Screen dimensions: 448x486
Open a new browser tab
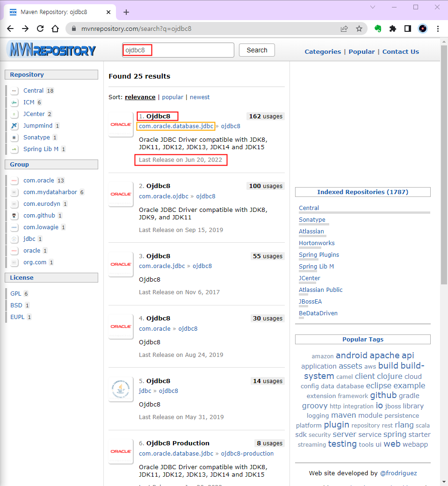(126, 12)
